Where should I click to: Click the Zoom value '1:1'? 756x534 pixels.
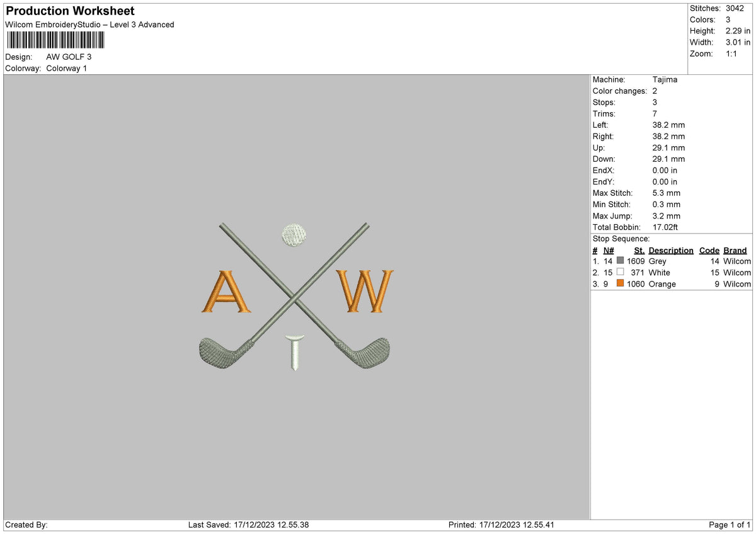[731, 54]
